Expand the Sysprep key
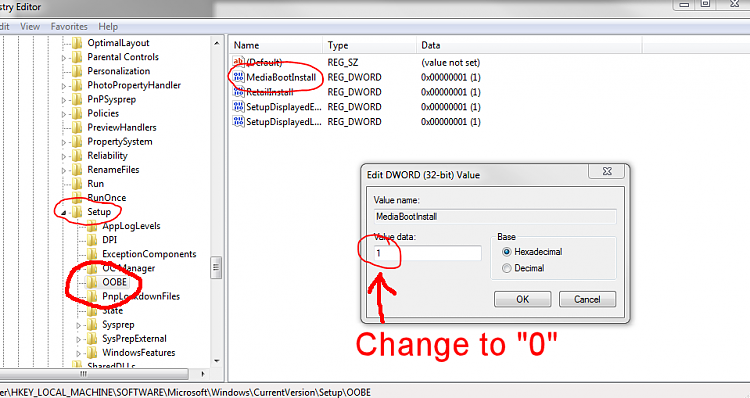Screen dimensions: 750x398 [x=79, y=325]
